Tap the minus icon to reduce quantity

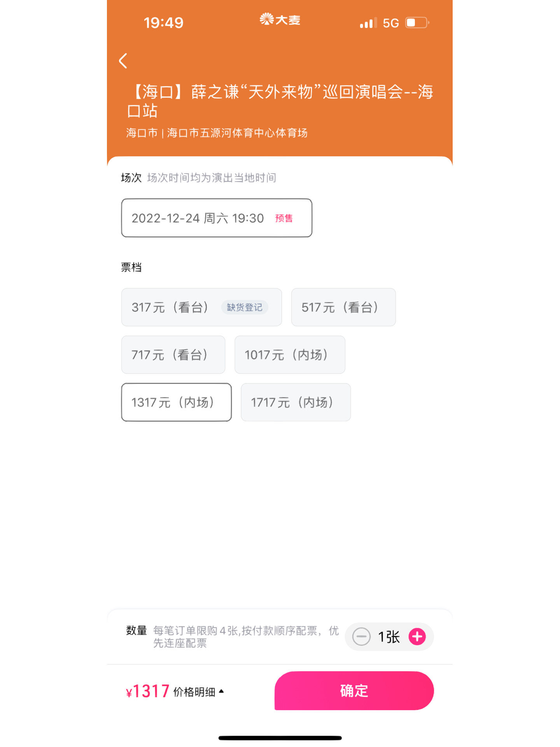tap(361, 637)
